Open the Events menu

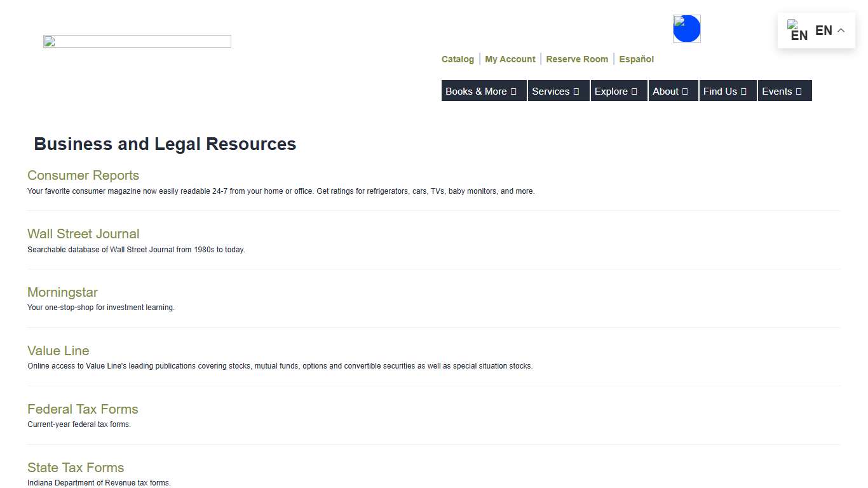point(784,91)
